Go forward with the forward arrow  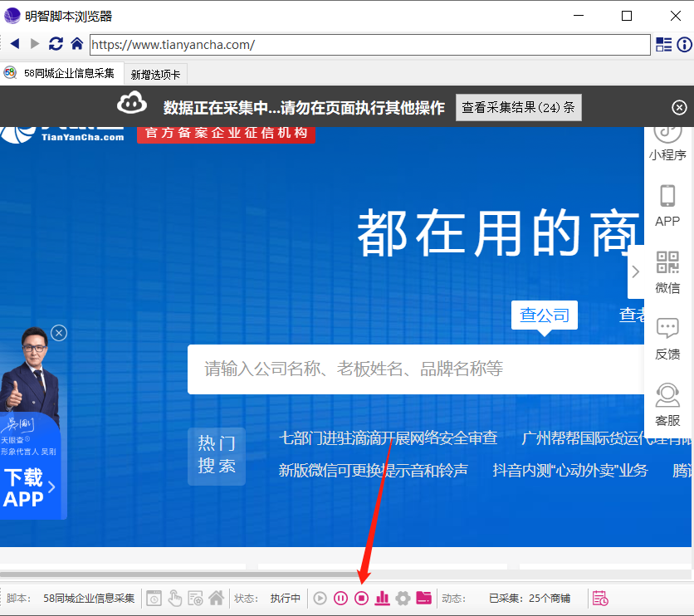pos(35,44)
